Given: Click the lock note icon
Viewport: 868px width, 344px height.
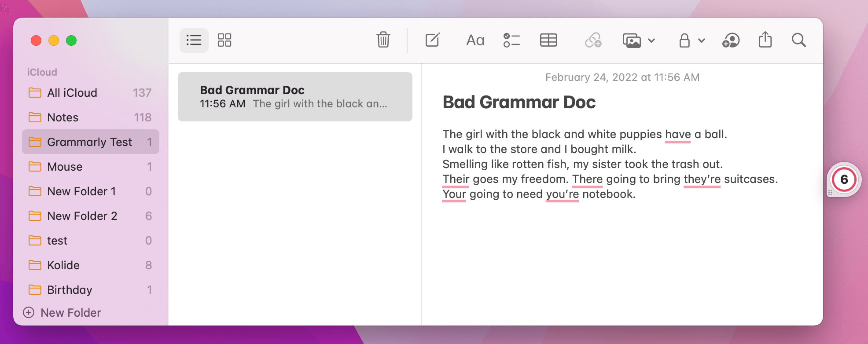Looking at the screenshot, I should tap(684, 40).
